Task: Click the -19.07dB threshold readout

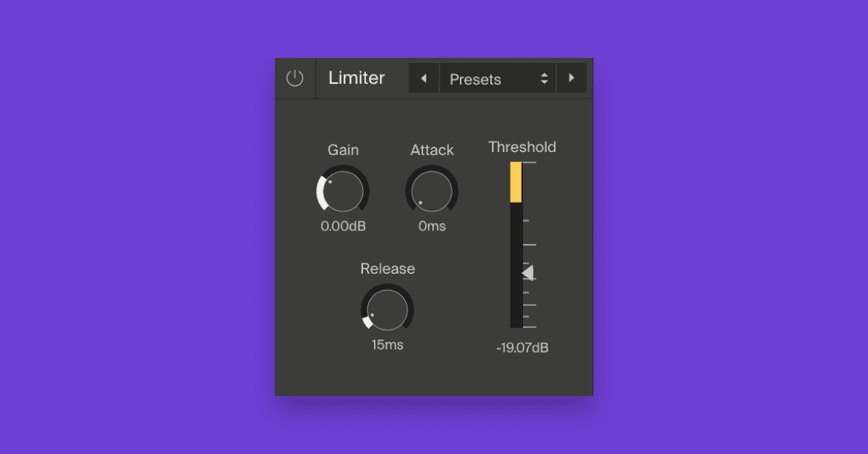Action: [522, 348]
